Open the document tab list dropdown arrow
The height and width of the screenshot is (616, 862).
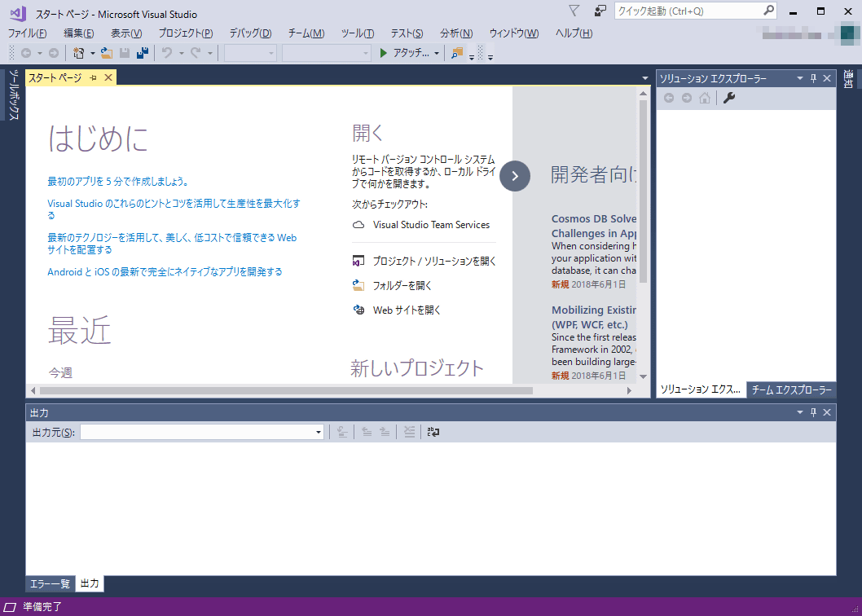coord(645,79)
